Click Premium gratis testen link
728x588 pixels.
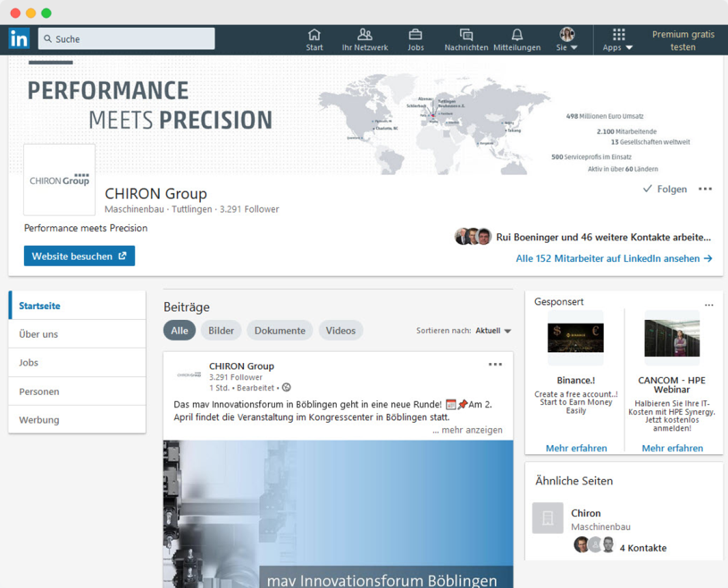click(683, 40)
